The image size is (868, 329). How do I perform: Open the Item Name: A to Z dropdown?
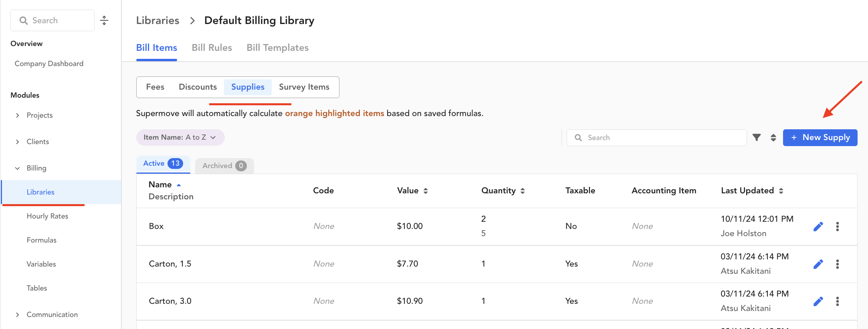(x=180, y=137)
